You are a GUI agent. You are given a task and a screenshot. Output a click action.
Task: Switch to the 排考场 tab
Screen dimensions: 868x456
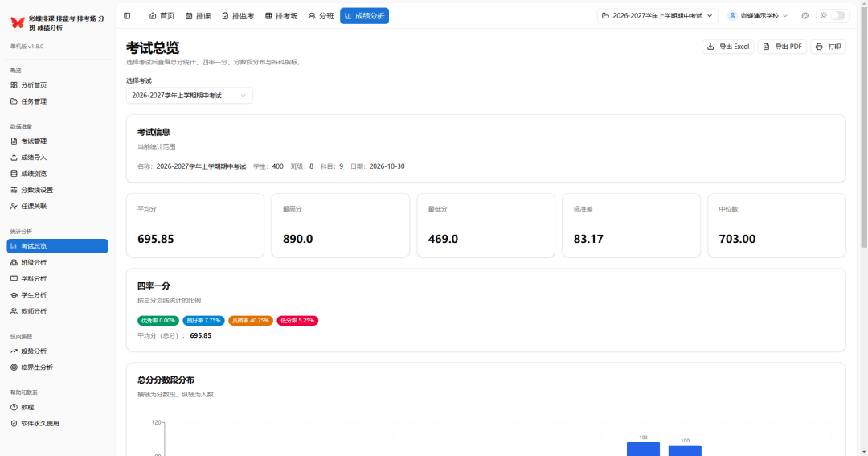281,16
